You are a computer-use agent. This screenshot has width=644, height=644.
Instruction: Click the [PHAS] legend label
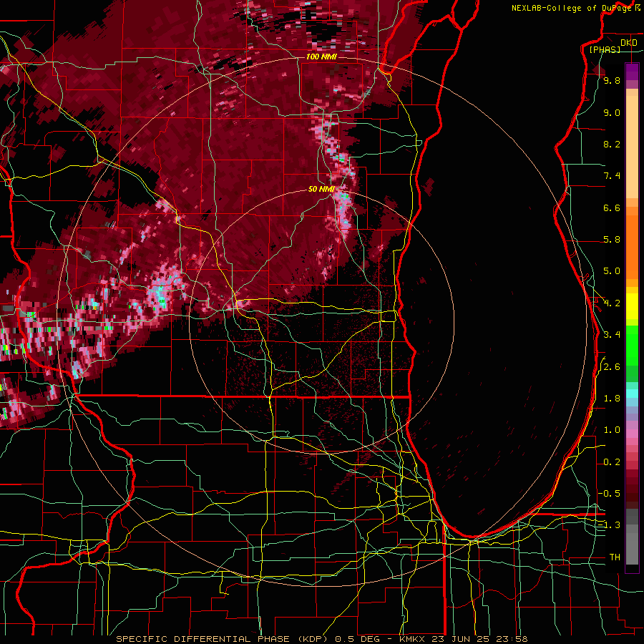(605, 49)
